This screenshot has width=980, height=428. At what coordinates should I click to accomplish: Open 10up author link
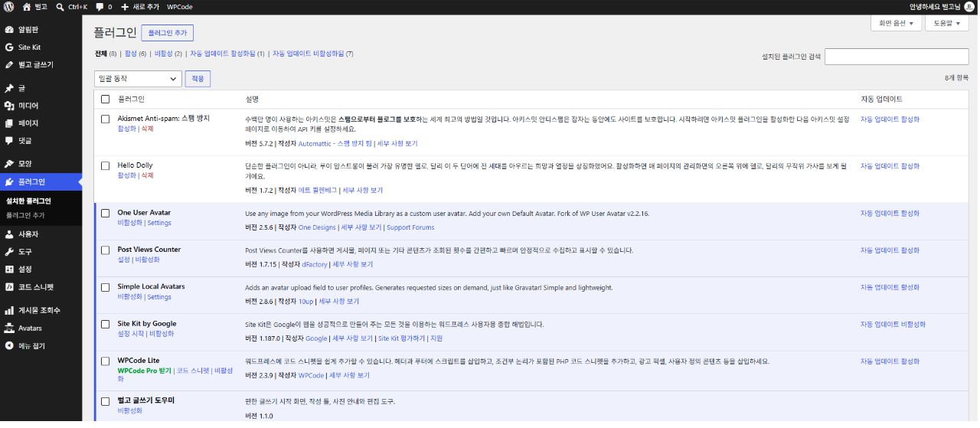[x=305, y=302]
